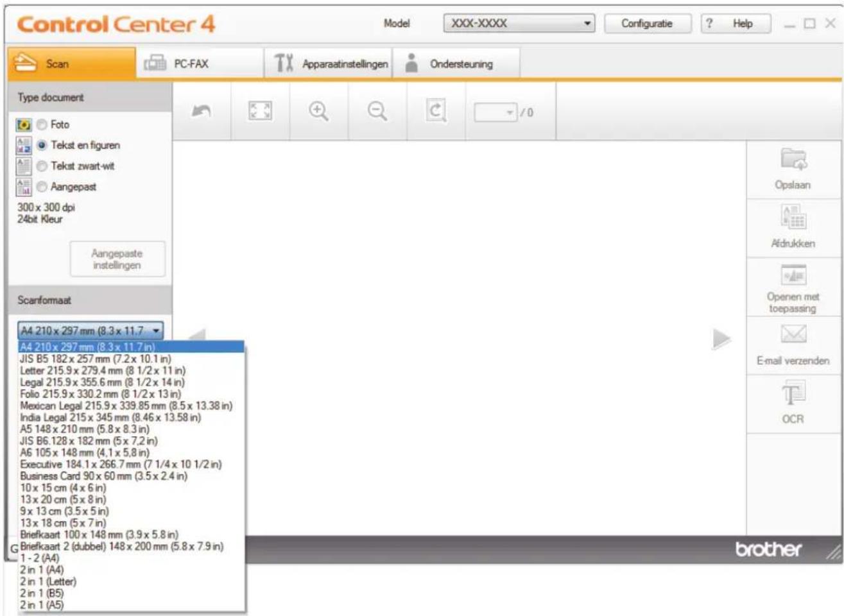Open the page number dropdown in toolbar
This screenshot has height=616, width=844.
pos(495,113)
